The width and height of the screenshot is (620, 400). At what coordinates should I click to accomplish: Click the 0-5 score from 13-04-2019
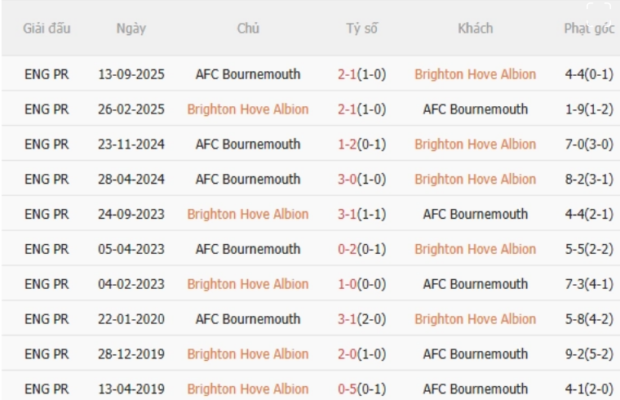tap(361, 388)
